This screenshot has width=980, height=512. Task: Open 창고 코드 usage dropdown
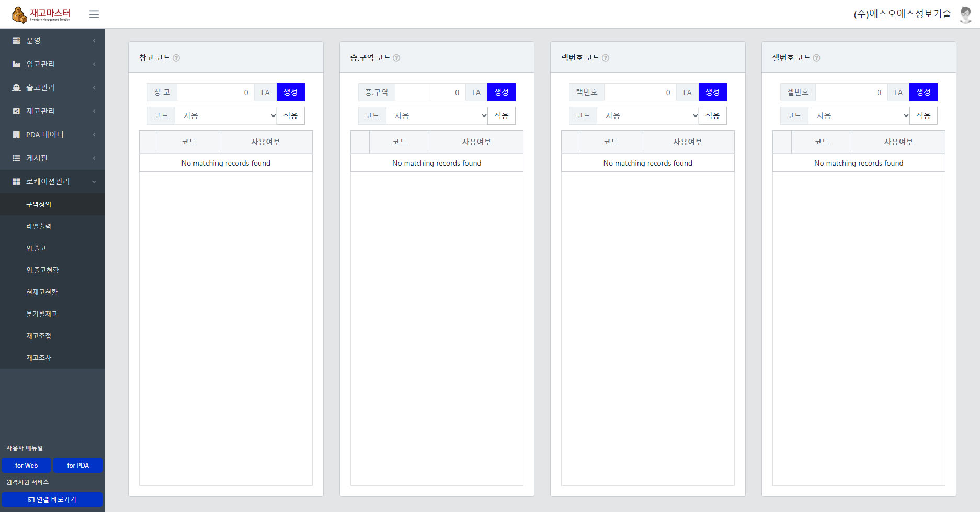click(226, 115)
